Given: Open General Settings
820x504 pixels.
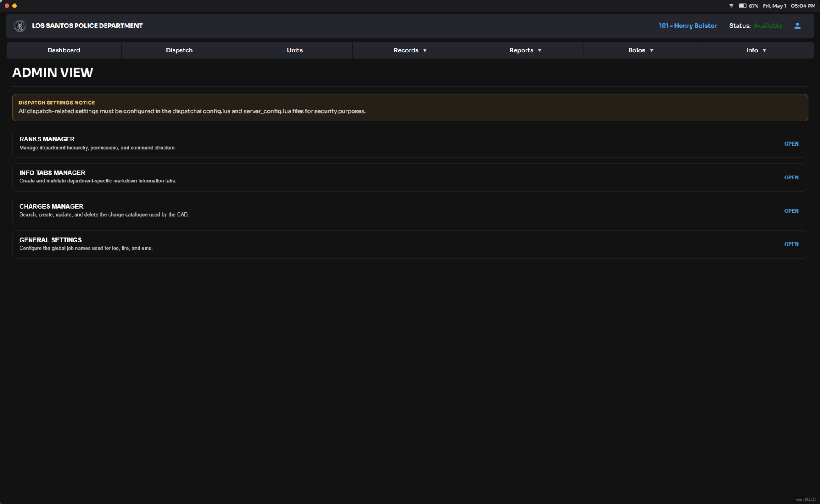Looking at the screenshot, I should [x=791, y=244].
